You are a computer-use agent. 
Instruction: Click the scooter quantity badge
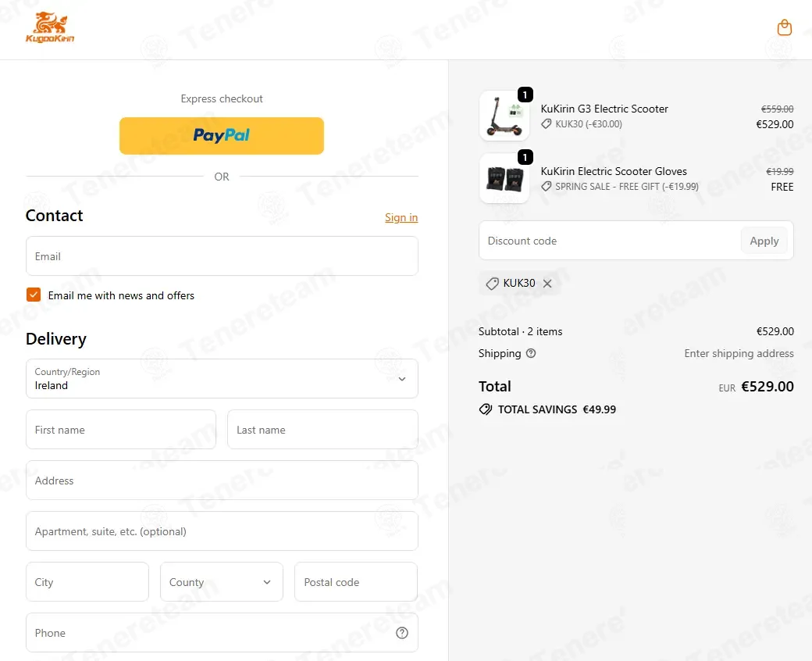point(525,95)
